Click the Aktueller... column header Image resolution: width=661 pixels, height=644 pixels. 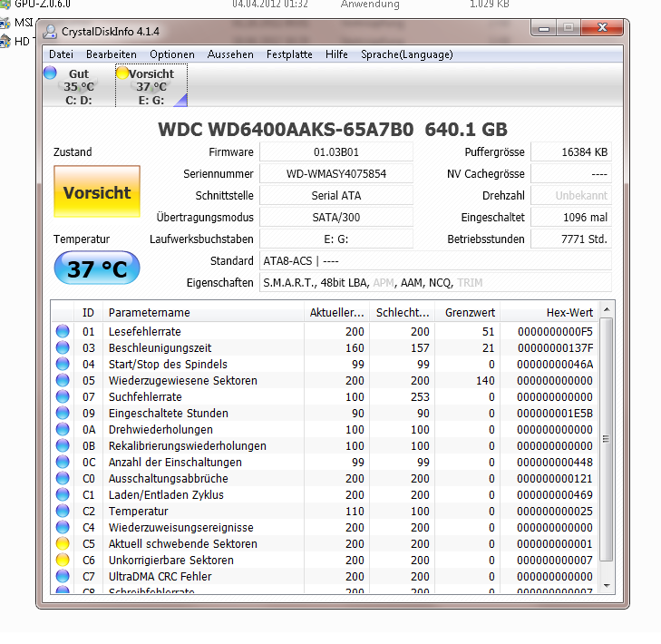coord(336,313)
